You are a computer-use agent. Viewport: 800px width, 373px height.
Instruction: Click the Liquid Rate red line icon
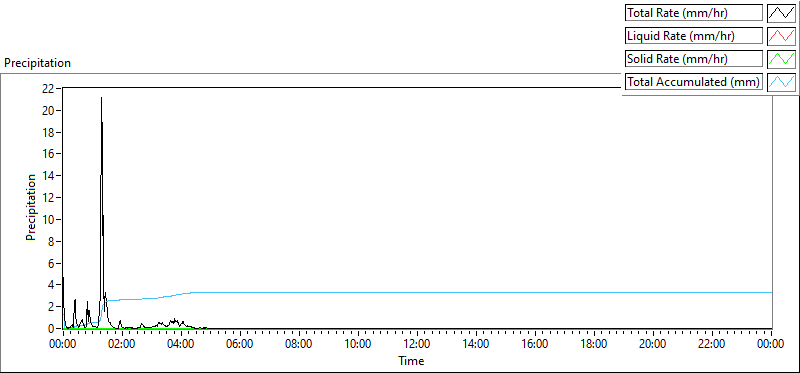click(781, 36)
